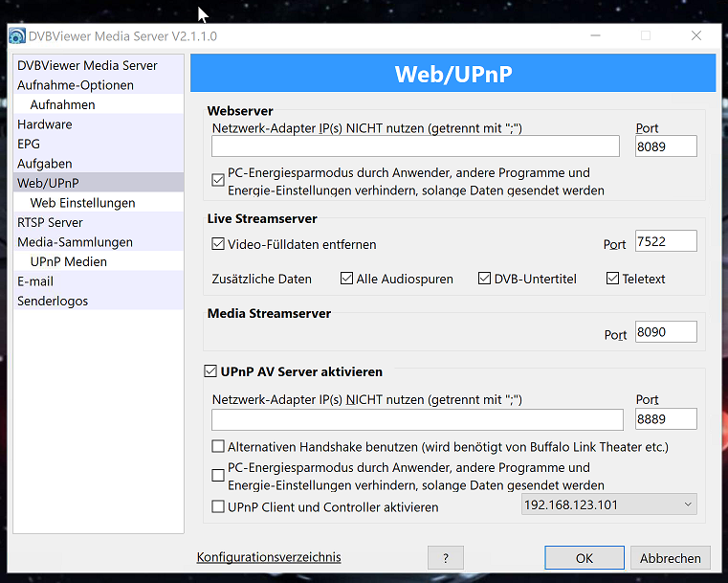Open Web Einstellungen page
The height and width of the screenshot is (583, 728).
(x=99, y=203)
